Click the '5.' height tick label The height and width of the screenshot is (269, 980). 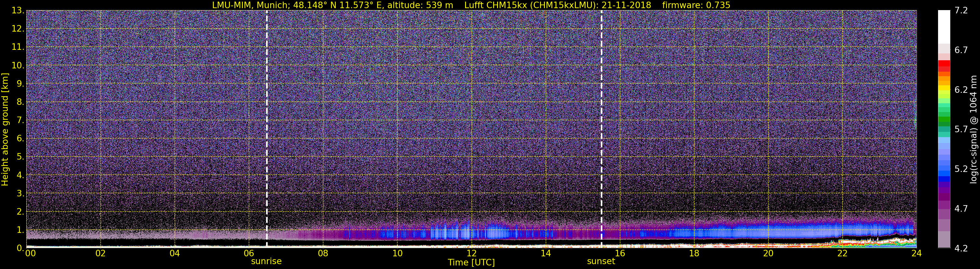pyautogui.click(x=20, y=157)
